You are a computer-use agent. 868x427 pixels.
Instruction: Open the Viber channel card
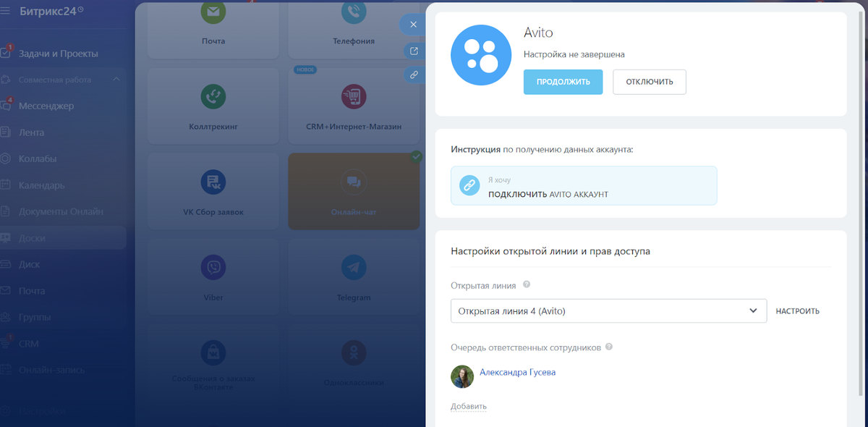point(213,277)
